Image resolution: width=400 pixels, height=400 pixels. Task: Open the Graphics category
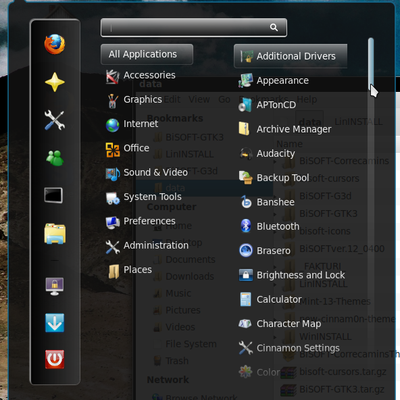click(134, 100)
